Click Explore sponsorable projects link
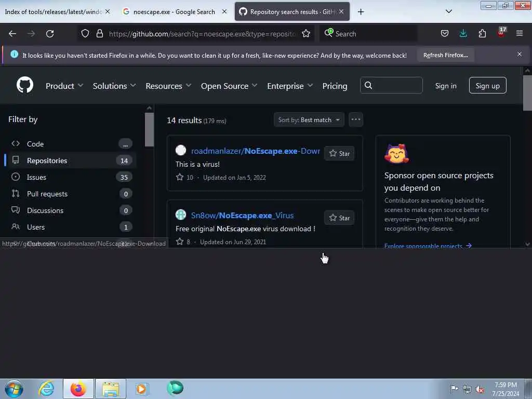This screenshot has width=532, height=399. tap(428, 246)
